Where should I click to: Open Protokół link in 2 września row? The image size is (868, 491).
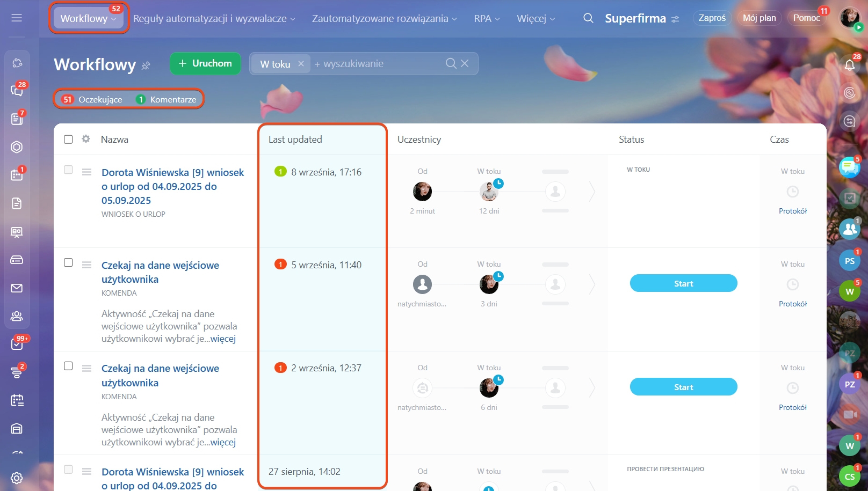pyautogui.click(x=793, y=407)
